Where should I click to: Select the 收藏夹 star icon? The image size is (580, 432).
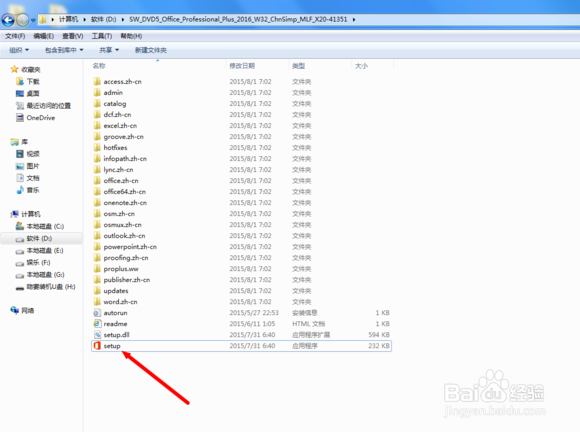pyautogui.click(x=14, y=69)
